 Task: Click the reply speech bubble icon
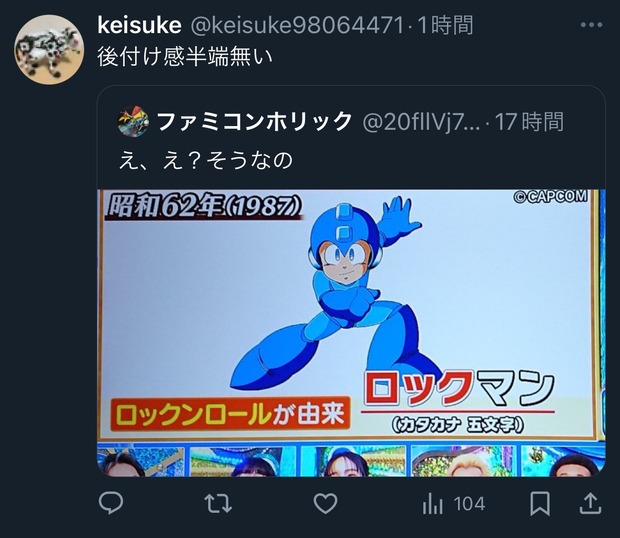111,503
